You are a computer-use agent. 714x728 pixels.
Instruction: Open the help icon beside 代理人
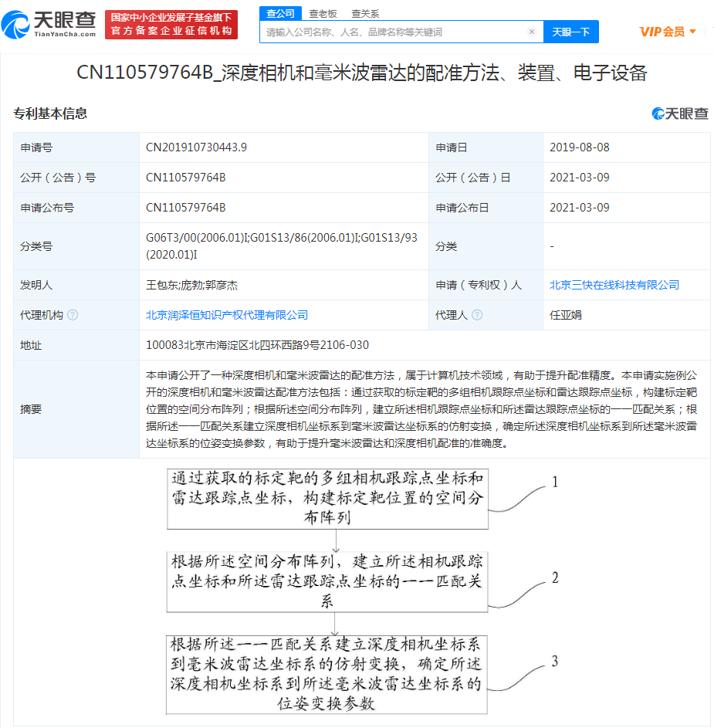click(477, 315)
